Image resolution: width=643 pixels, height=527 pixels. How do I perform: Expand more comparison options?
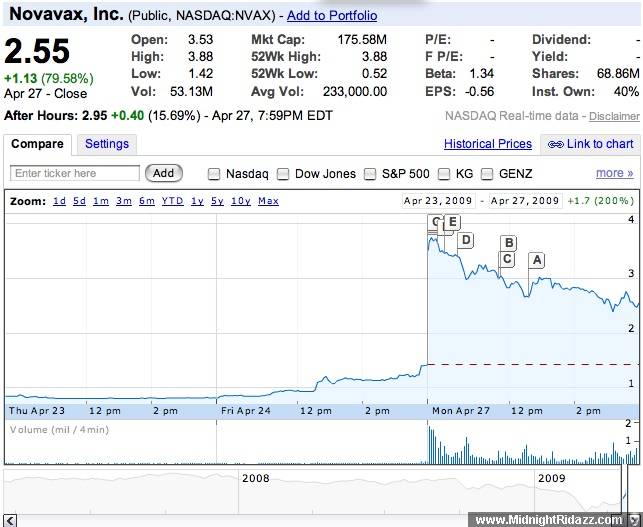click(x=614, y=173)
